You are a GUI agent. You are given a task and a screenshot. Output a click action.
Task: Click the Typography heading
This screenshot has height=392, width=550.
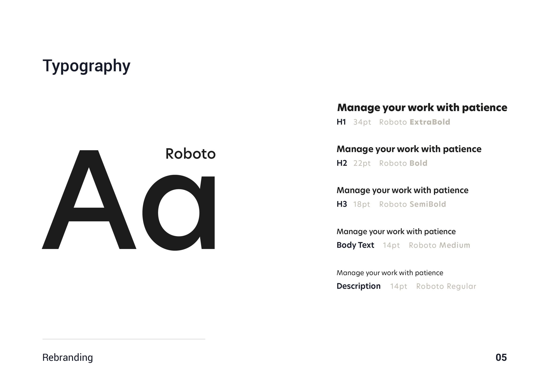click(86, 66)
